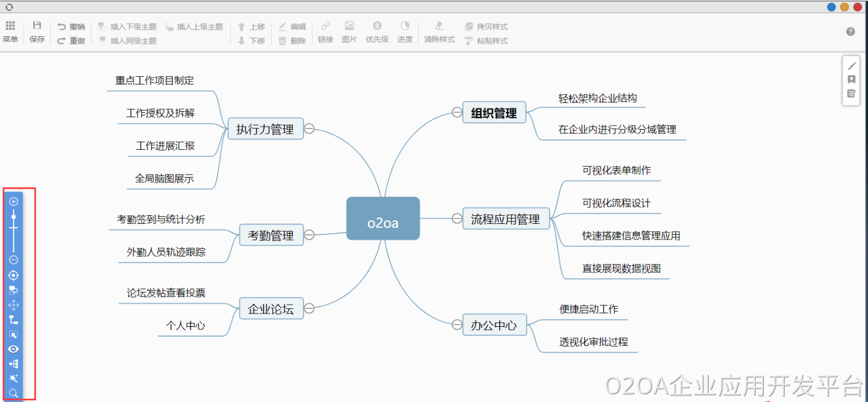Click the 重做 redo button
Screen dimensions: 868x402
coord(71,41)
